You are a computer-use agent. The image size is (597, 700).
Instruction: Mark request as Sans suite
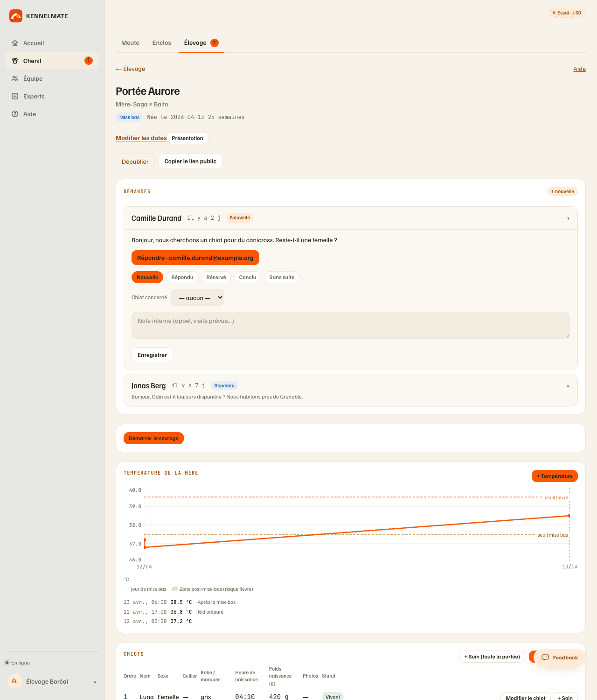click(282, 277)
